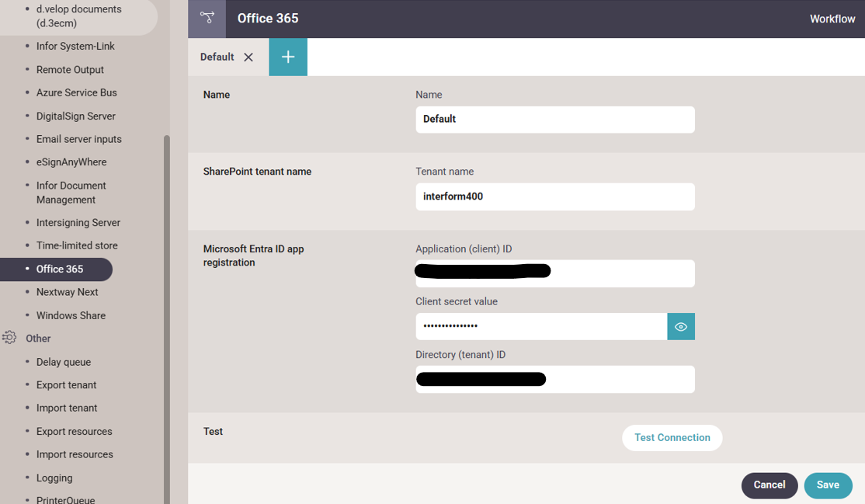865x504 pixels.
Task: Show client secret value with eye icon
Action: coord(681,327)
